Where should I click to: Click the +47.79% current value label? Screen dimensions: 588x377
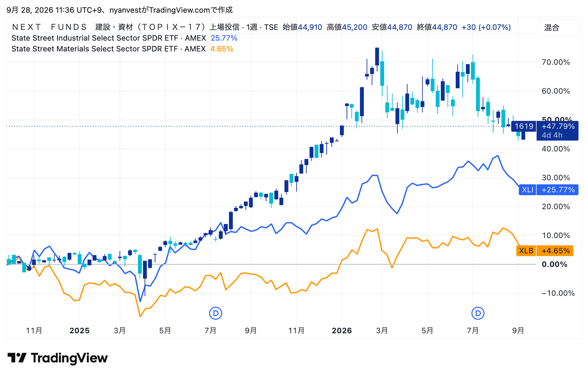(558, 126)
